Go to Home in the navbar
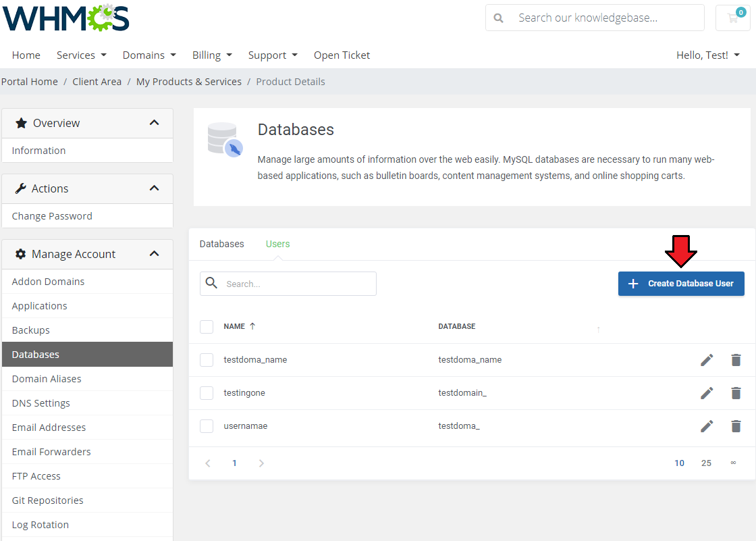The height and width of the screenshot is (541, 756). [x=26, y=55]
